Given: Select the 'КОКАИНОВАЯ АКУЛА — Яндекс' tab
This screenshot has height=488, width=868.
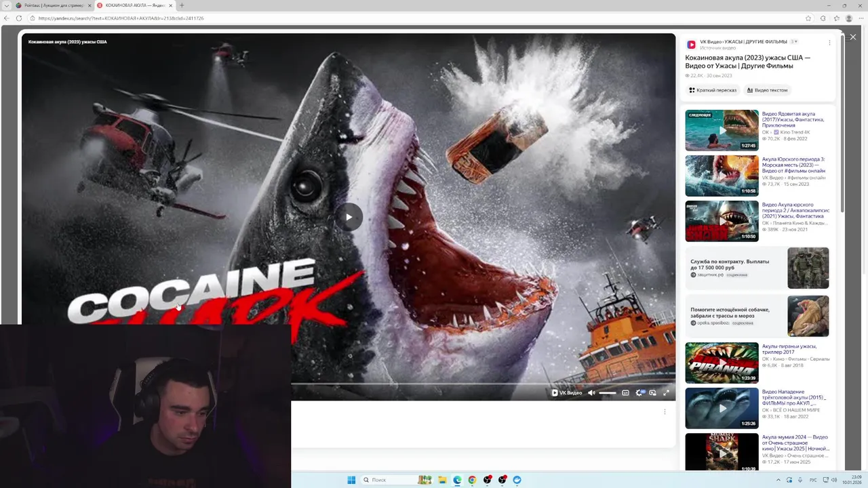Looking at the screenshot, I should coord(134,5).
